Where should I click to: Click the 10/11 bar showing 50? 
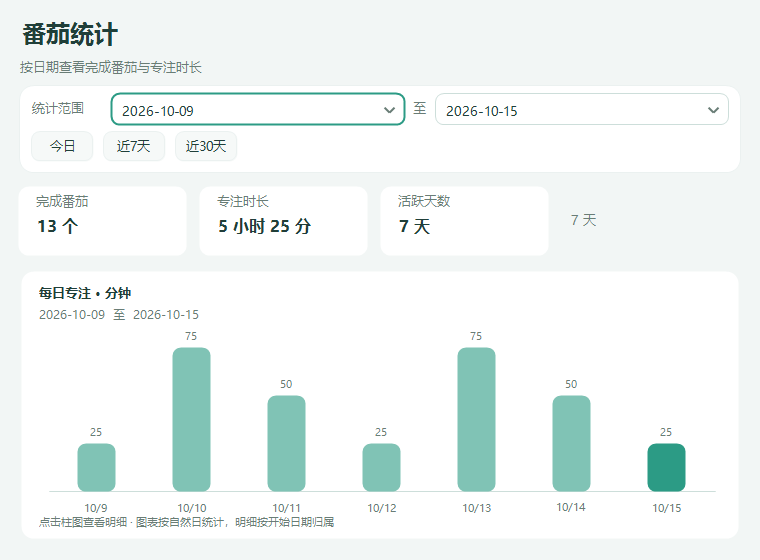(x=286, y=443)
